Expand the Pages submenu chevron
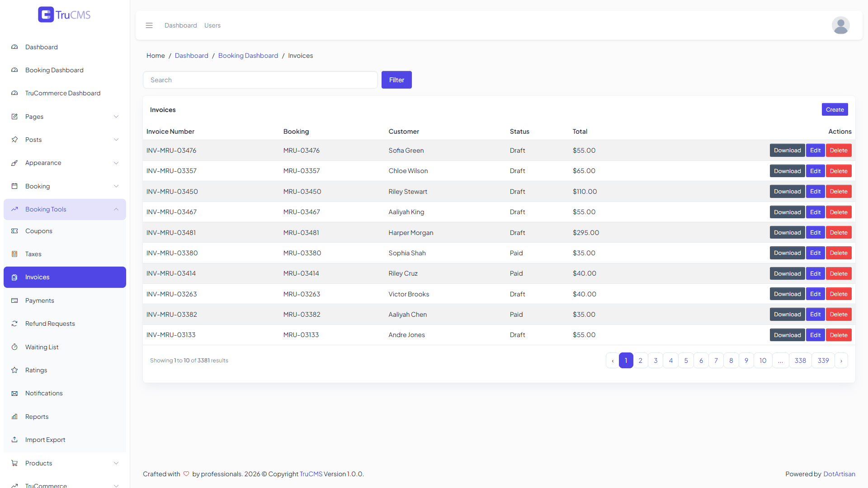The image size is (868, 488). tap(116, 117)
